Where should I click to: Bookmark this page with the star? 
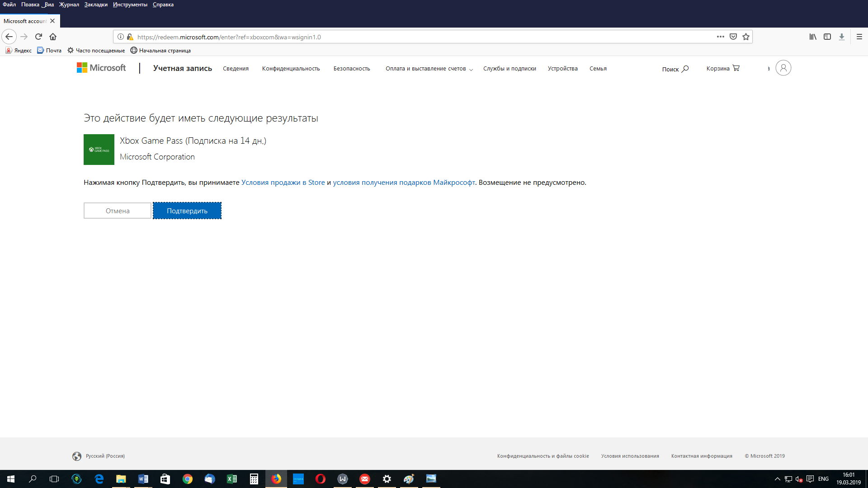click(x=746, y=37)
